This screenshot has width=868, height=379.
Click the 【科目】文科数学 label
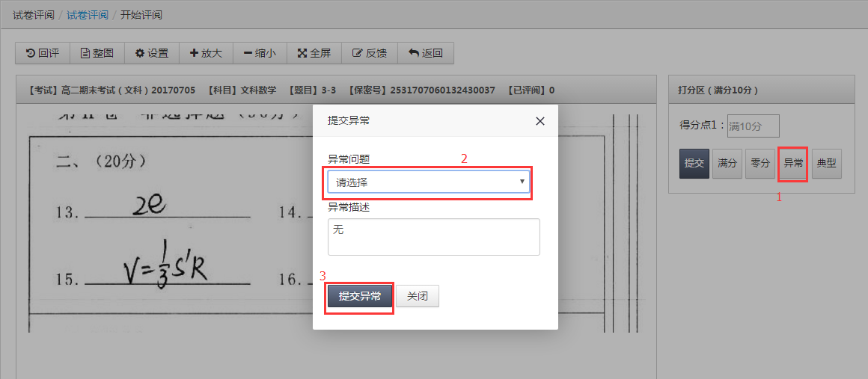click(x=241, y=90)
